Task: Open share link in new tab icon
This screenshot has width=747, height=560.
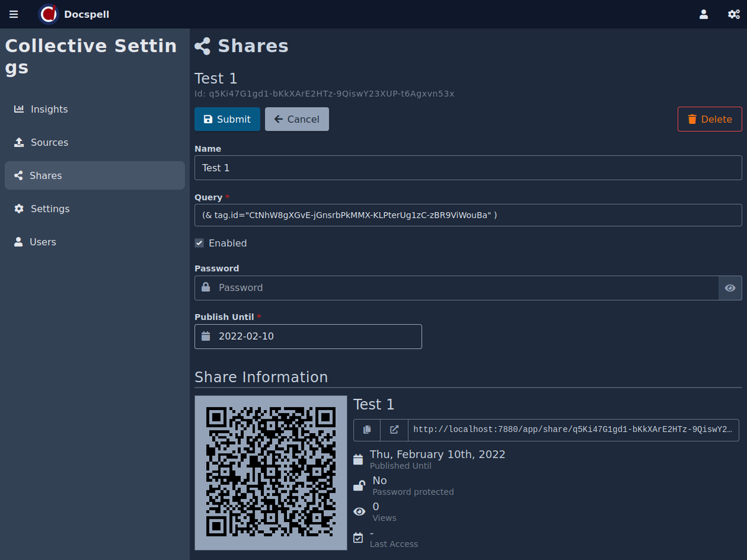Action: [x=394, y=430]
